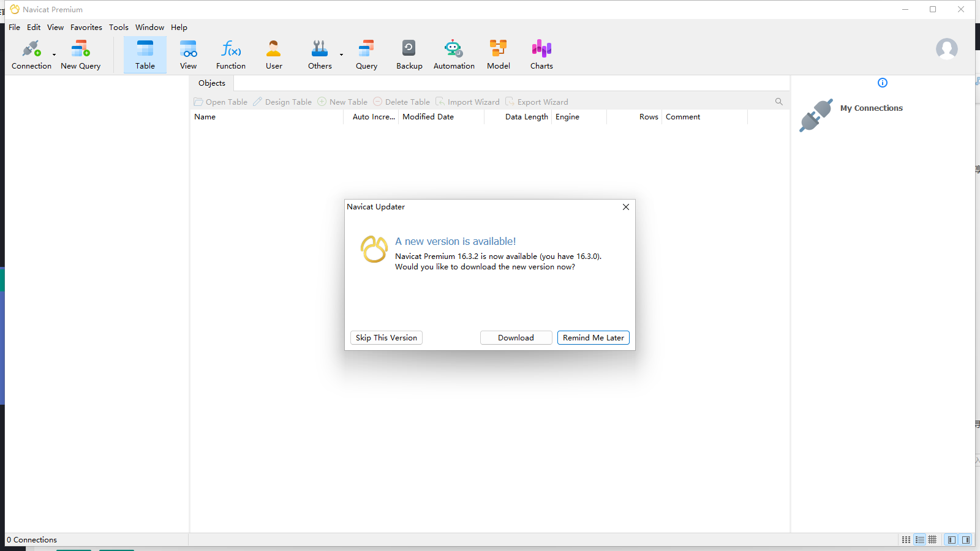Click the My Connections plug icon
Viewport: 980px width, 551px height.
click(x=816, y=115)
